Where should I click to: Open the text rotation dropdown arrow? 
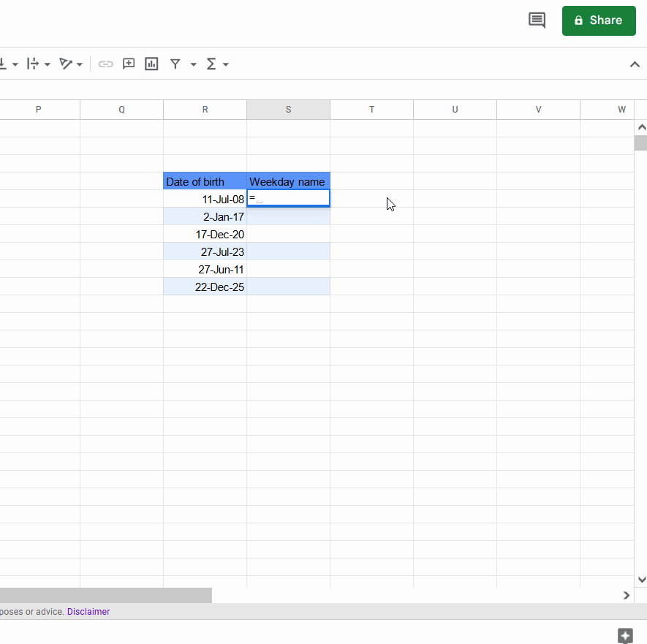[80, 64]
